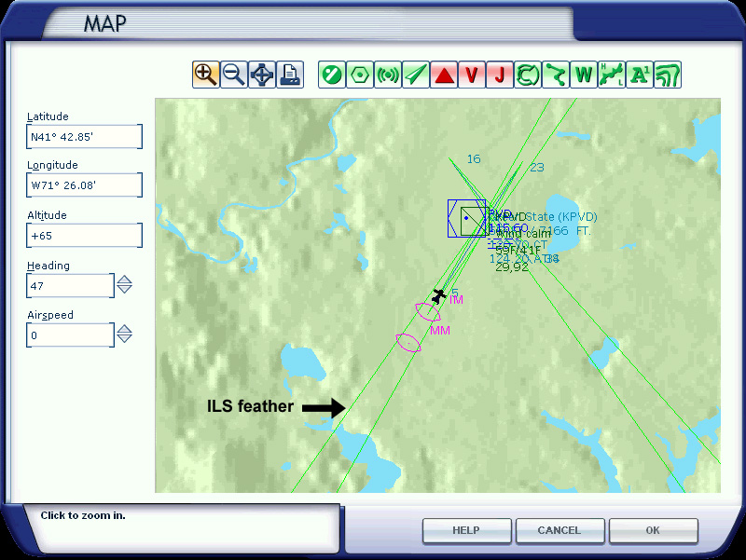Increase heading with the up arrow

tap(124, 280)
